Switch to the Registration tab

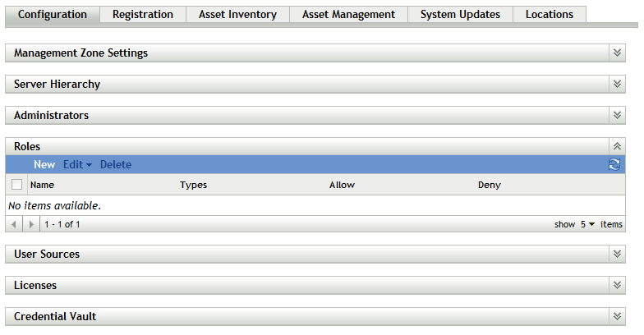143,14
